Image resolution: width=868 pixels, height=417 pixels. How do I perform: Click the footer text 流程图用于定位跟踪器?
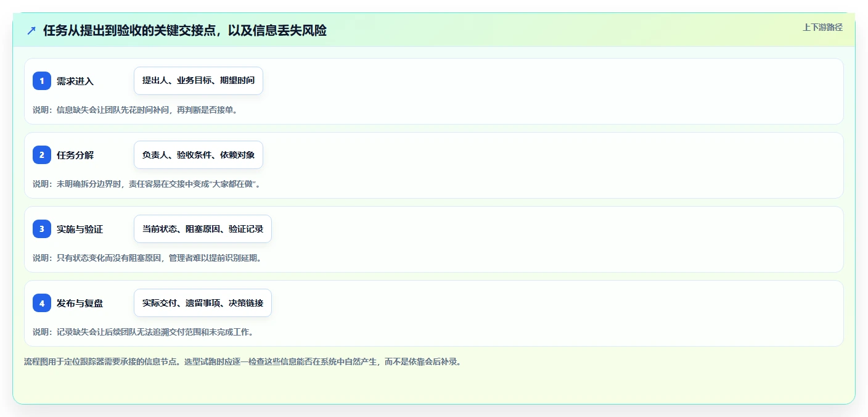(x=242, y=361)
